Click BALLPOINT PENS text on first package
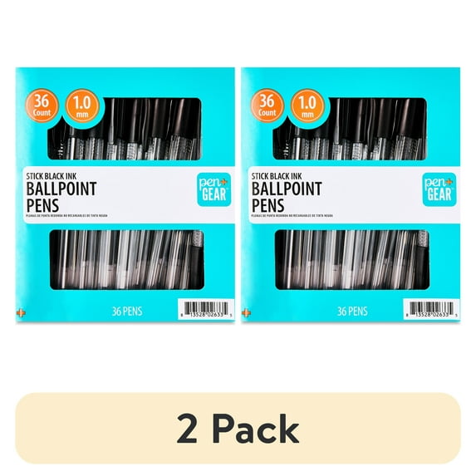 point(61,197)
